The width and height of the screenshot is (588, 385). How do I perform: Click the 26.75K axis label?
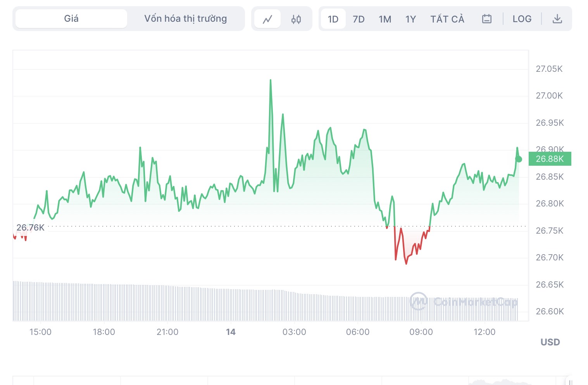click(x=550, y=231)
